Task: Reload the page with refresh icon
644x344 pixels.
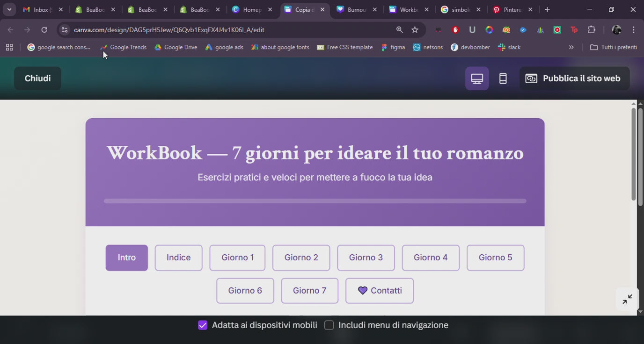Action: 44,29
